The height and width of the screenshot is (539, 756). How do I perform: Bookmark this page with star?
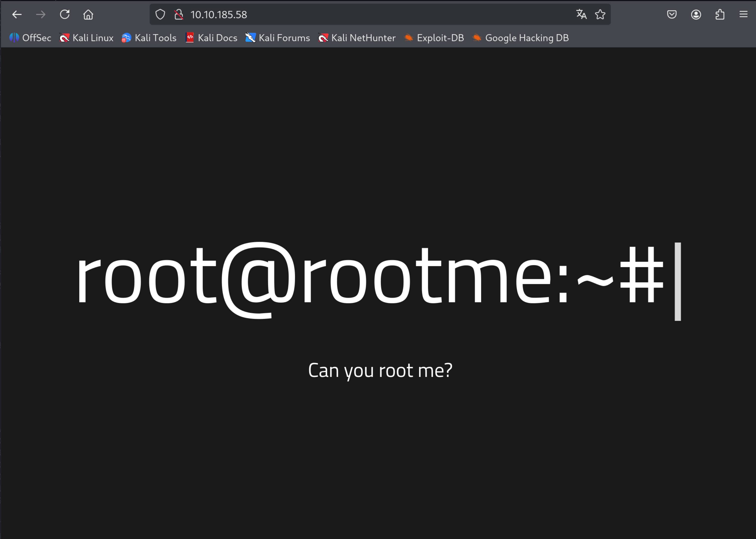pos(600,15)
